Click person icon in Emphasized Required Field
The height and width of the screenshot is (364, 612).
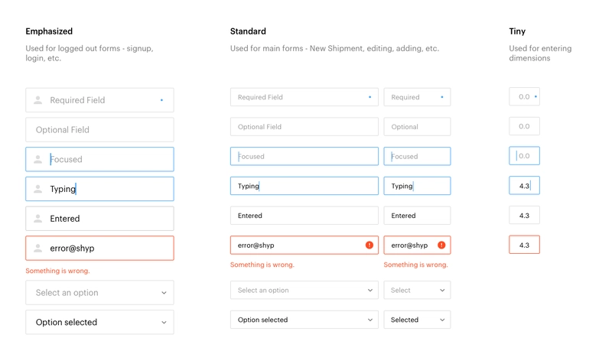click(x=37, y=100)
